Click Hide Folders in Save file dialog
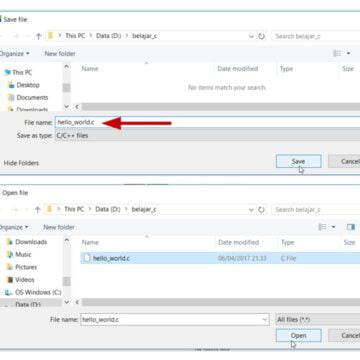 click(21, 163)
